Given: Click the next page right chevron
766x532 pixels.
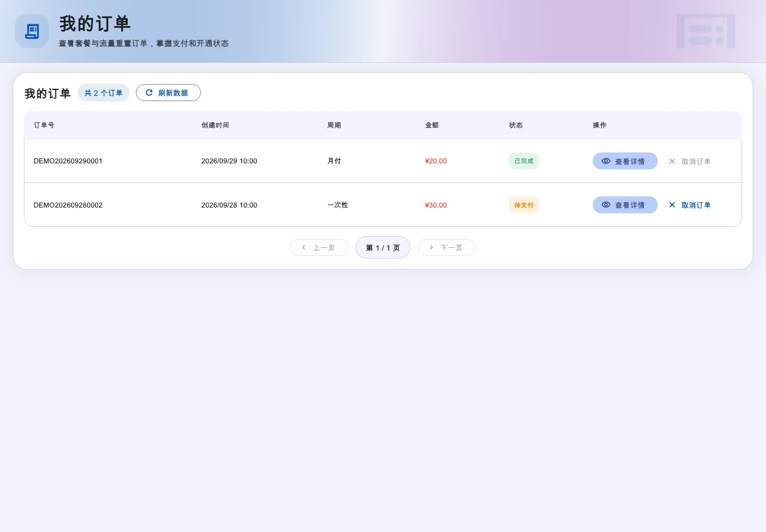Looking at the screenshot, I should 431,247.
